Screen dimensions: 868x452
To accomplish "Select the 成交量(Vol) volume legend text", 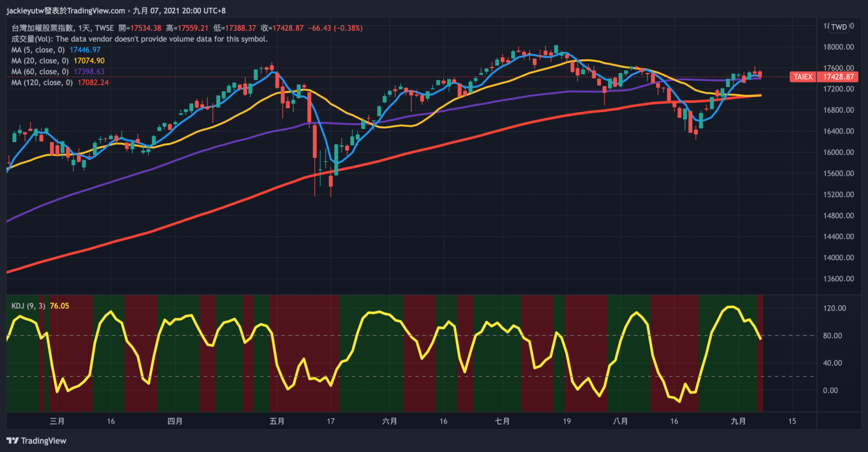I will tap(139, 39).
